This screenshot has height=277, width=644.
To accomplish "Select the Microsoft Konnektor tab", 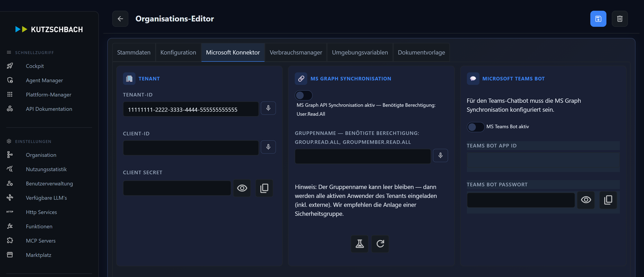I will click(x=233, y=52).
